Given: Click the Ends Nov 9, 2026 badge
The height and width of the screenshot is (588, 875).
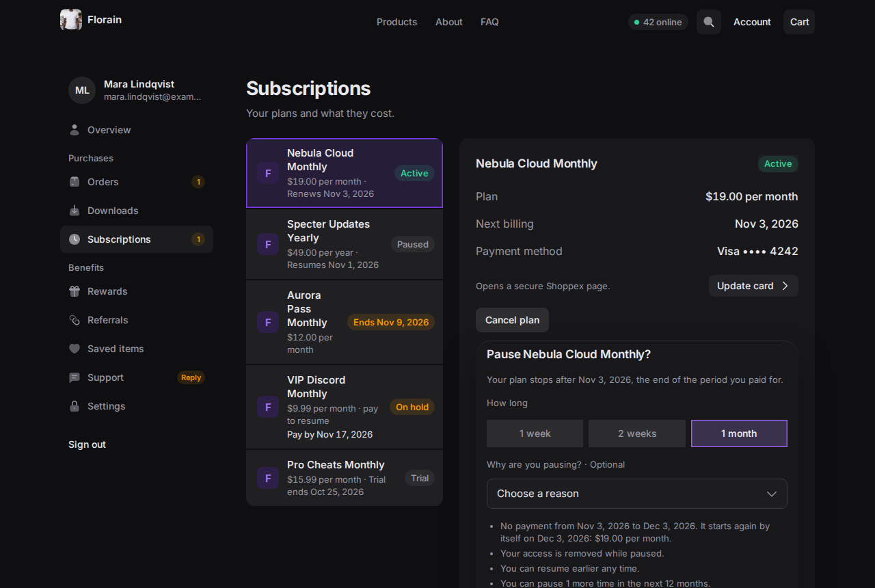Looking at the screenshot, I should (x=391, y=322).
